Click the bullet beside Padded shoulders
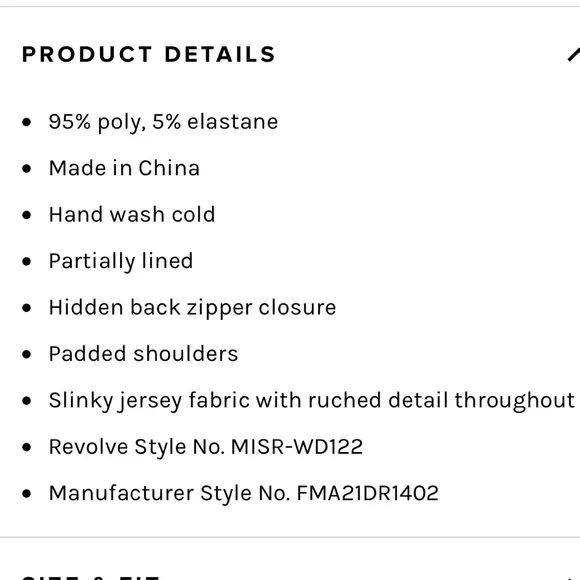The width and height of the screenshot is (580, 580). tap(27, 354)
